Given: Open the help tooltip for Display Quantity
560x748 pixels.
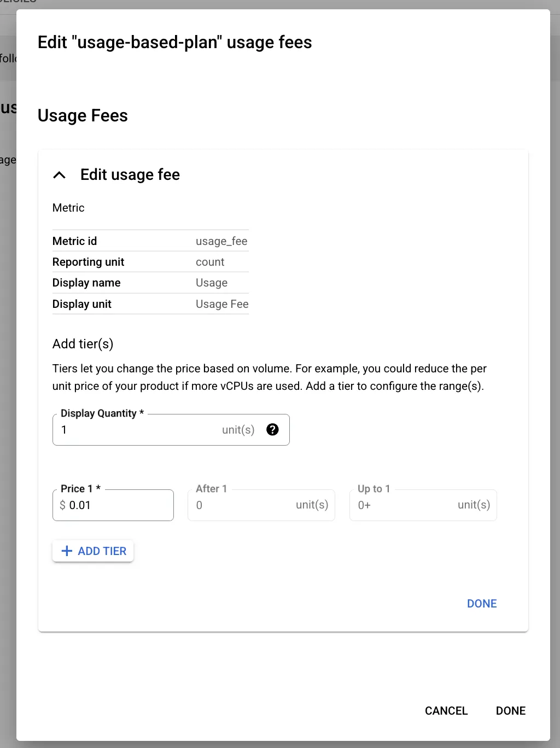Looking at the screenshot, I should point(273,430).
